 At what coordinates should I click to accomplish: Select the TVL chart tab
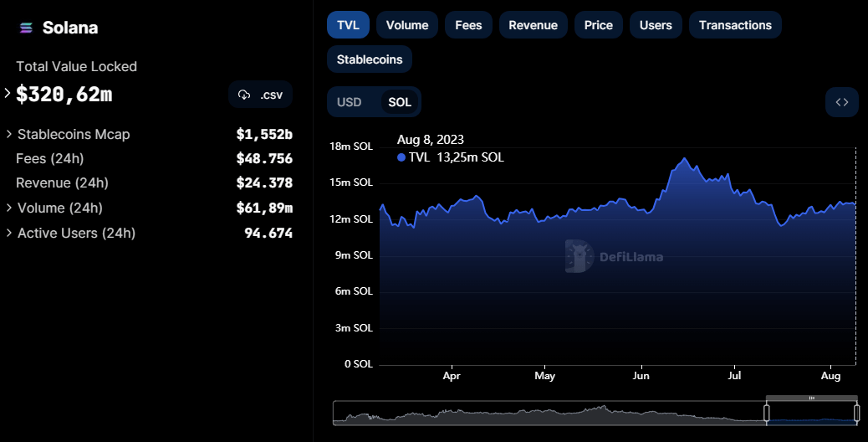[x=348, y=25]
